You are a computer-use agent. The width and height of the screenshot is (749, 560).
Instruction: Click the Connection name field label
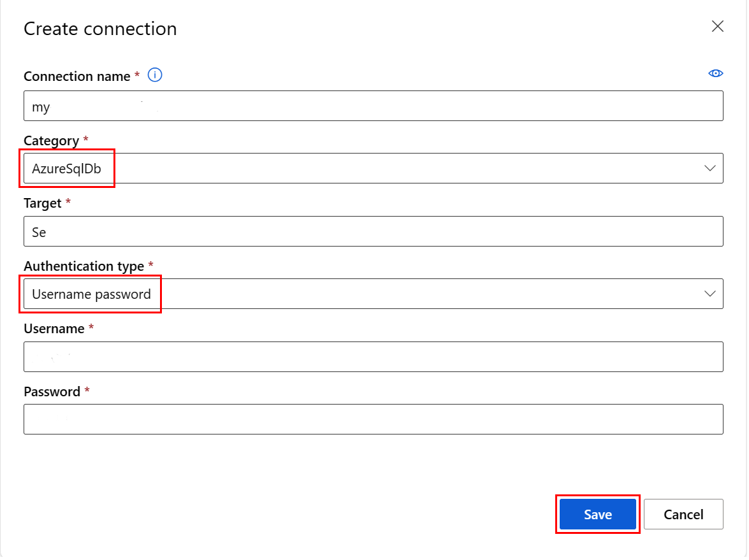tap(76, 76)
